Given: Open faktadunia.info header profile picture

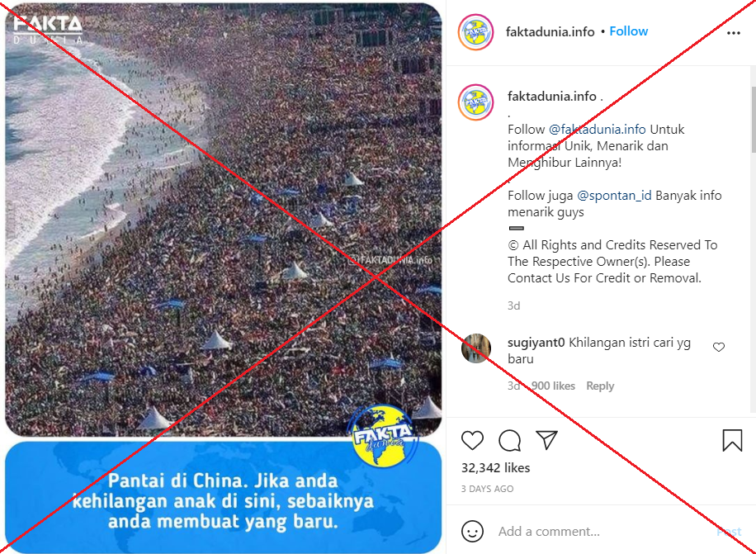Looking at the screenshot, I should tap(476, 32).
